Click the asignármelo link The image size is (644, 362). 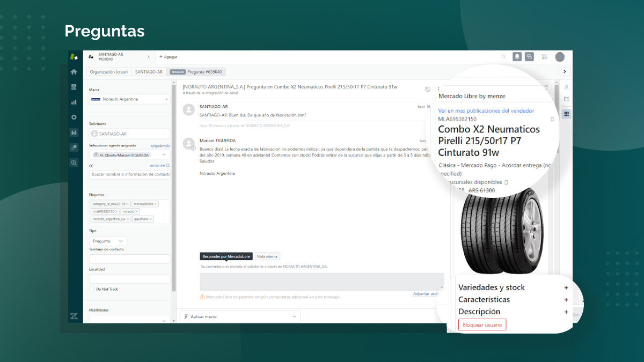(160, 145)
